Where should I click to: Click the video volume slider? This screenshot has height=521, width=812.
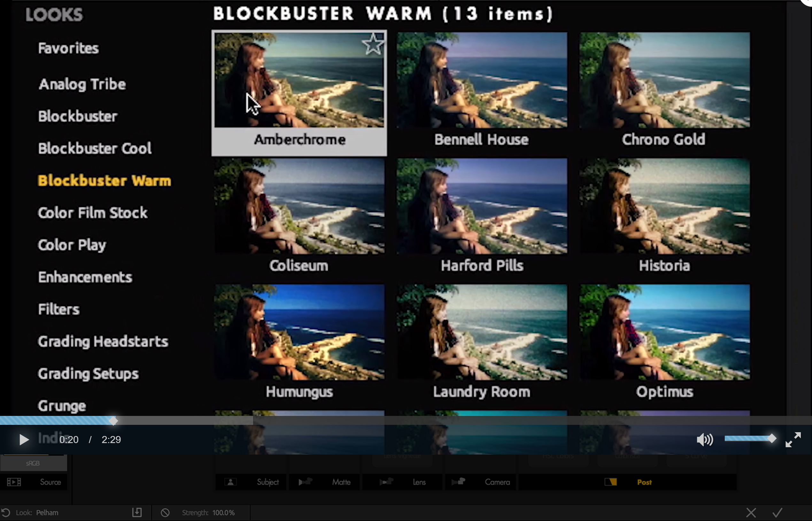coord(748,439)
